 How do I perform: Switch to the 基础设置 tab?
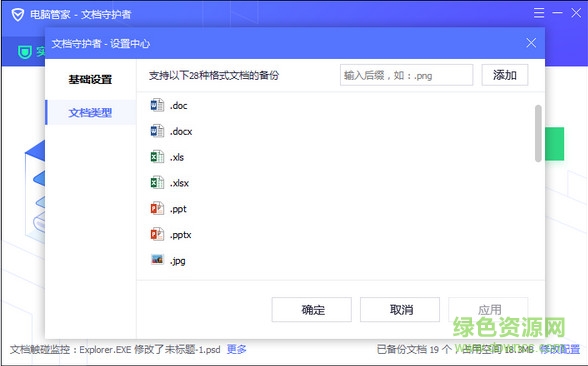point(90,80)
